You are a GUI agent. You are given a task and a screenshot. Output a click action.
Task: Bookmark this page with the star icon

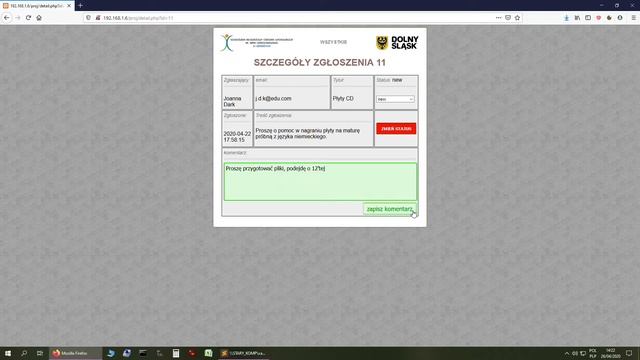click(517, 18)
